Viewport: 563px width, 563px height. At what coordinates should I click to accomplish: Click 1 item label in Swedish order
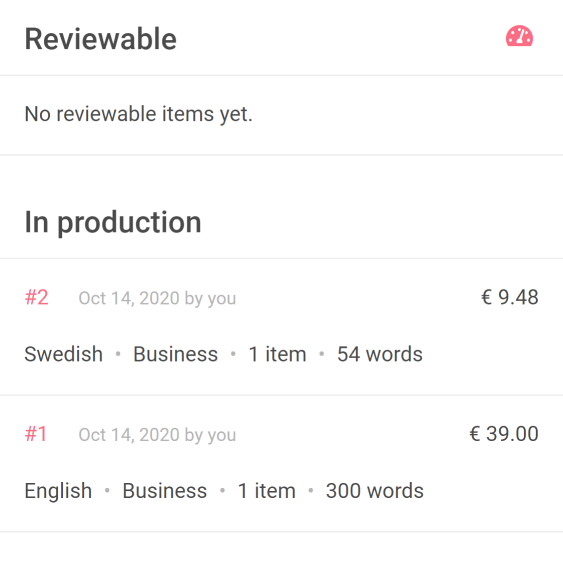pyautogui.click(x=277, y=354)
